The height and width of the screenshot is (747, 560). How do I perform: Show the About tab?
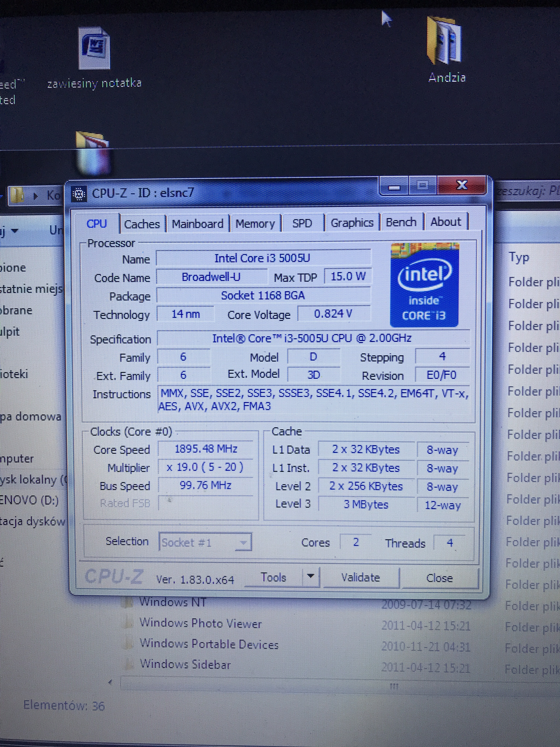[x=446, y=222]
